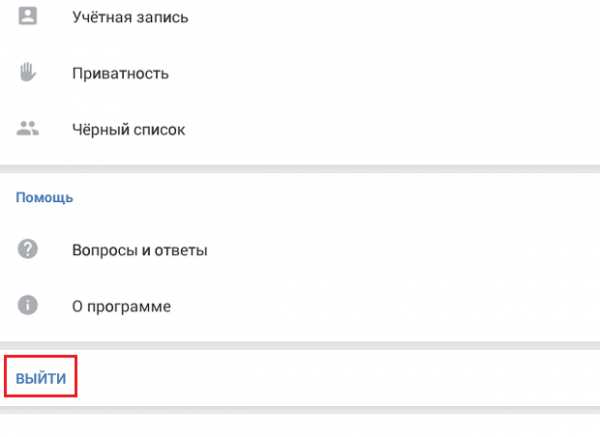Open the Учётная запись label

click(130, 18)
